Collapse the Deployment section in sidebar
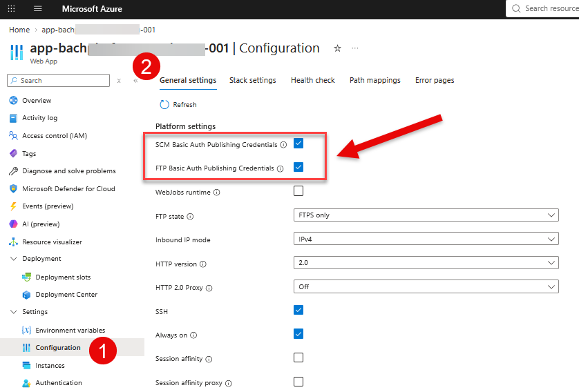 [13, 259]
